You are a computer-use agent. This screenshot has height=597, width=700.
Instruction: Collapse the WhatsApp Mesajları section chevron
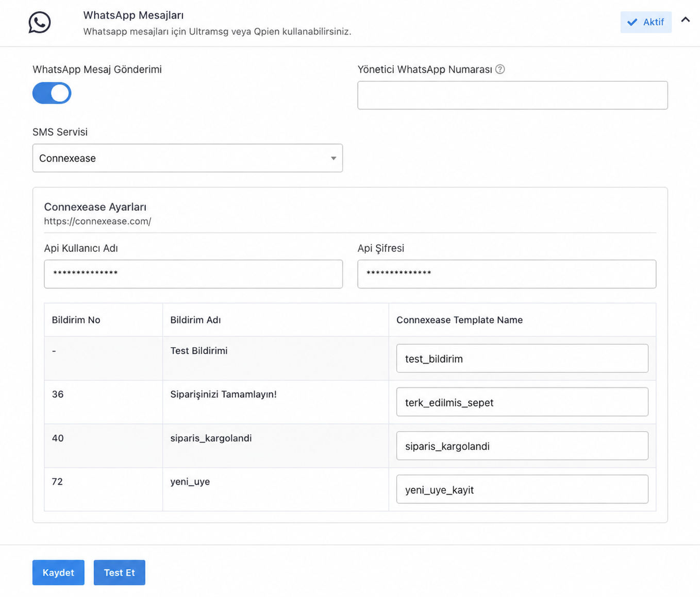point(685,20)
